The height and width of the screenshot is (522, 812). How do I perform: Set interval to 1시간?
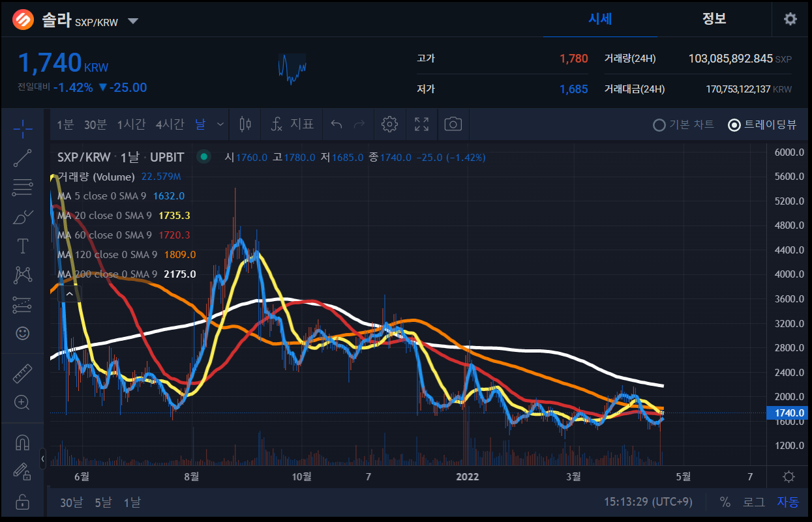coord(131,124)
